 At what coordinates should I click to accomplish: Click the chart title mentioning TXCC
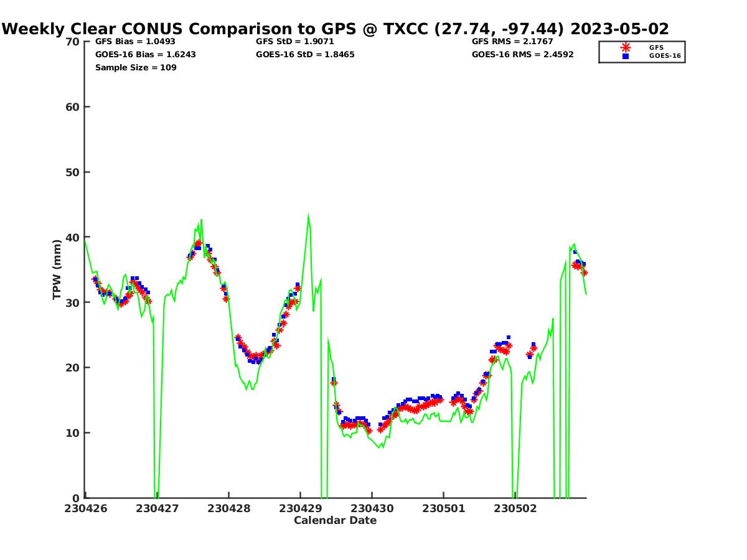pyautogui.click(x=336, y=29)
